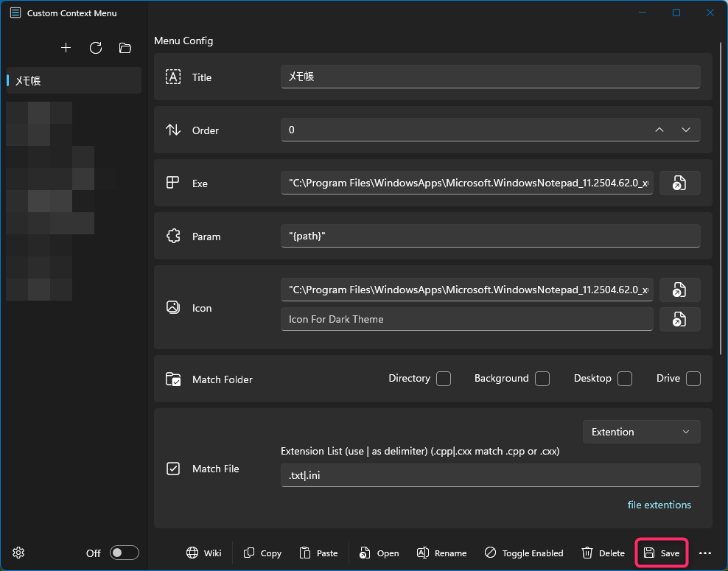Check the Drive match option

pyautogui.click(x=693, y=379)
